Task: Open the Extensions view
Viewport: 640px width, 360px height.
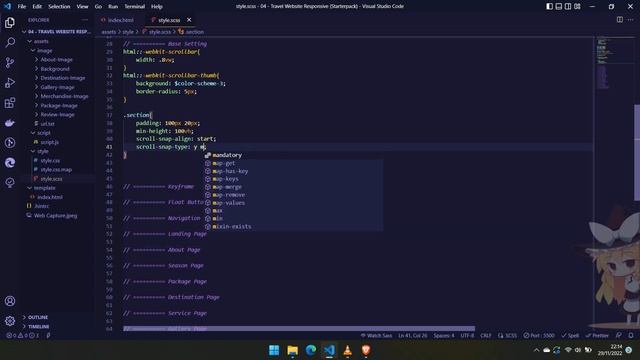Action: [10, 102]
